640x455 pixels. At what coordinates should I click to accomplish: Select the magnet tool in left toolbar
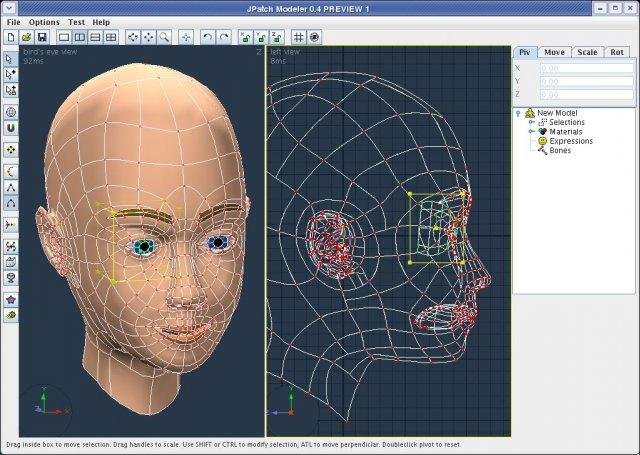(x=11, y=129)
